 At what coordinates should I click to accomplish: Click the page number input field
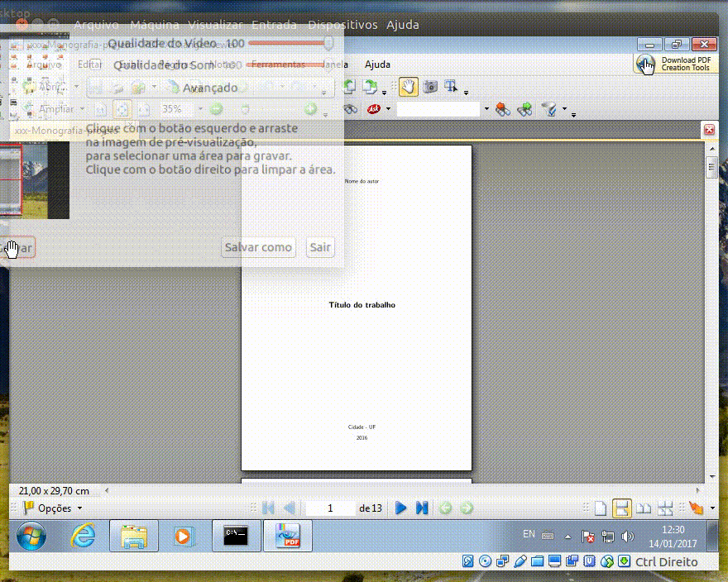(330, 508)
